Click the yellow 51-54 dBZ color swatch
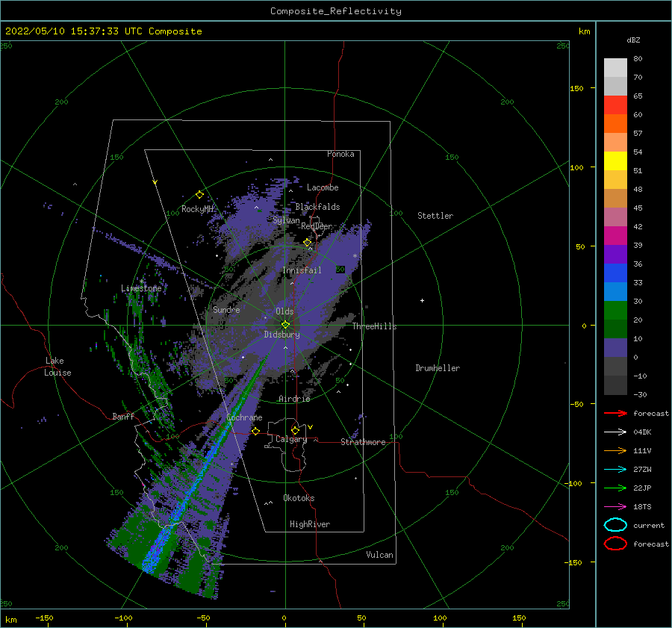This screenshot has width=672, height=628. tap(615, 161)
